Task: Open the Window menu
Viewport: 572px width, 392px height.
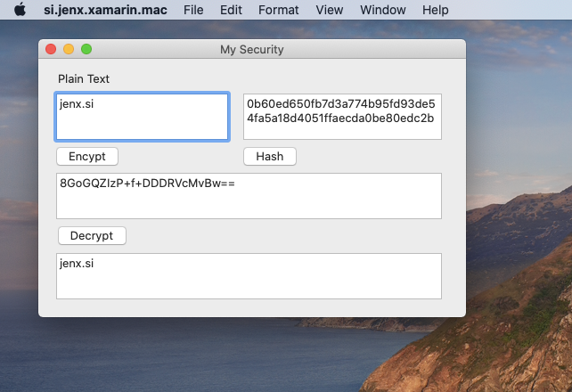Action: [383, 10]
